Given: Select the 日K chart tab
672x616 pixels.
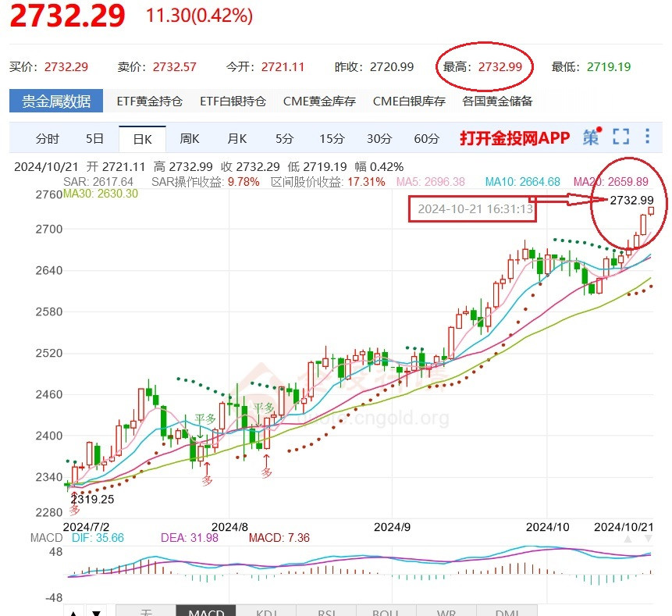Looking at the screenshot, I should coord(142,139).
